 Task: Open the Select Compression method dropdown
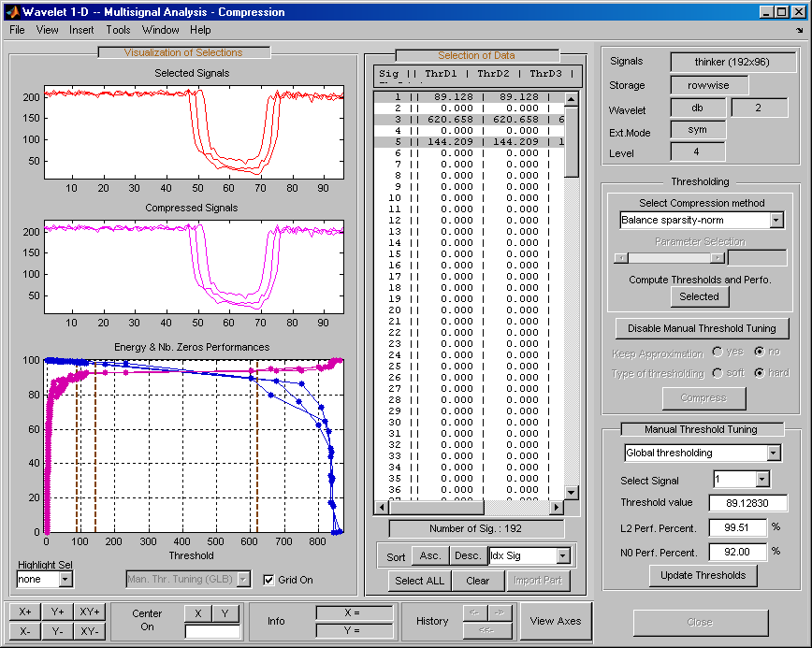[x=776, y=221]
